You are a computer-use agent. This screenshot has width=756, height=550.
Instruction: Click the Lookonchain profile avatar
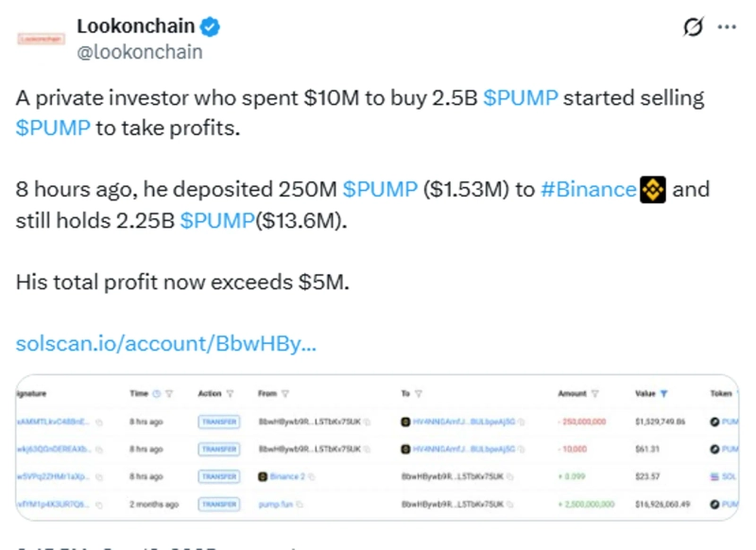click(41, 39)
